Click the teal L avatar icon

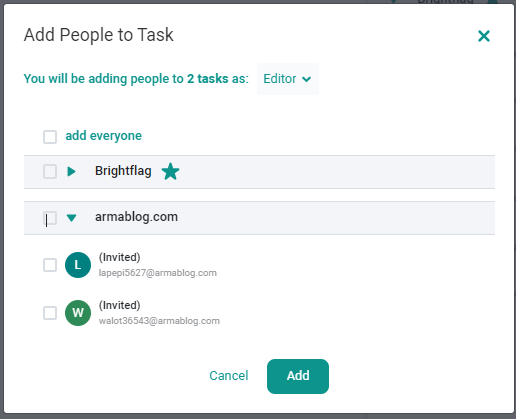[78, 265]
